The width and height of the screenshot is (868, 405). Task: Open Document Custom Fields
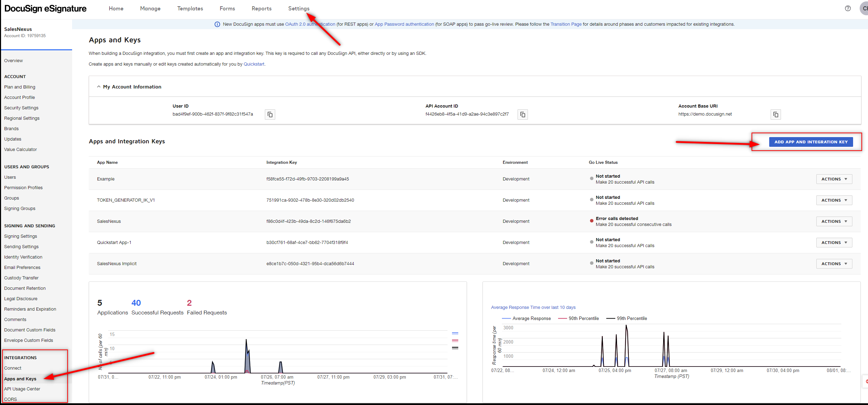tap(30, 330)
